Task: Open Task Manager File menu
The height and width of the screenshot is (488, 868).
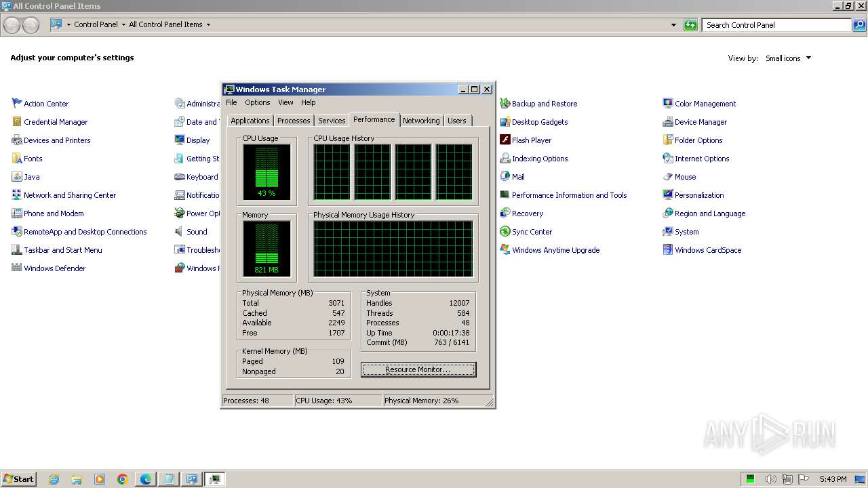Action: coord(231,102)
